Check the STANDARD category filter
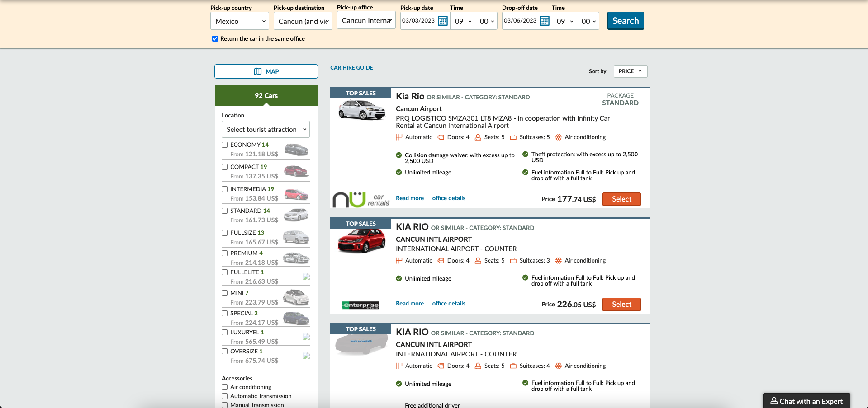The width and height of the screenshot is (868, 408). click(224, 211)
